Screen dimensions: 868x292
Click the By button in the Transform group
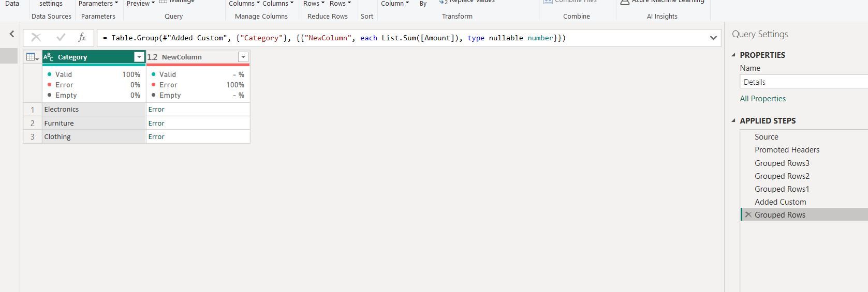pos(423,3)
